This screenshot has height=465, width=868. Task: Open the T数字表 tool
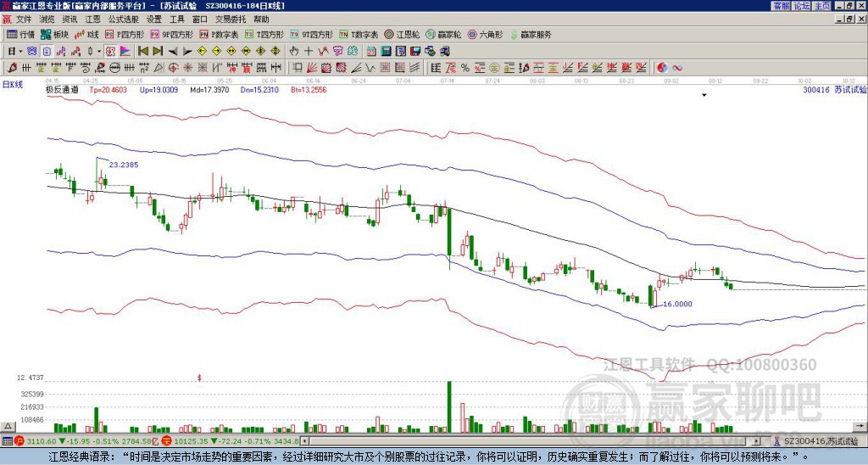[359, 34]
